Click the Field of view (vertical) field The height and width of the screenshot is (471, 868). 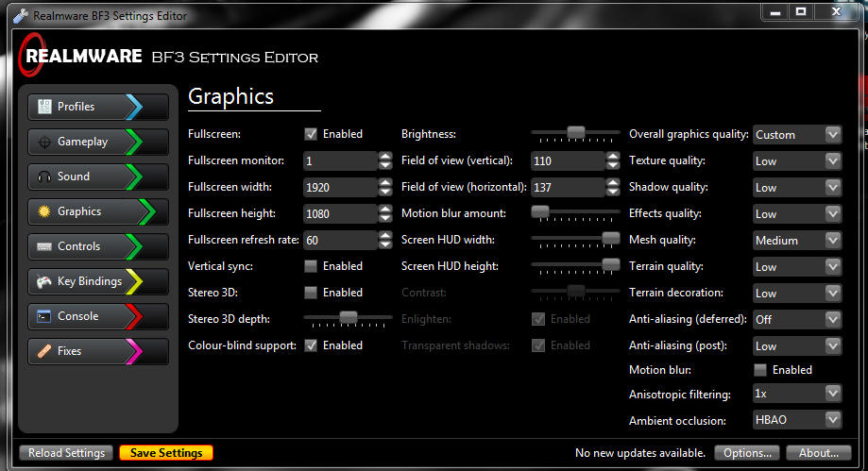pyautogui.click(x=568, y=161)
